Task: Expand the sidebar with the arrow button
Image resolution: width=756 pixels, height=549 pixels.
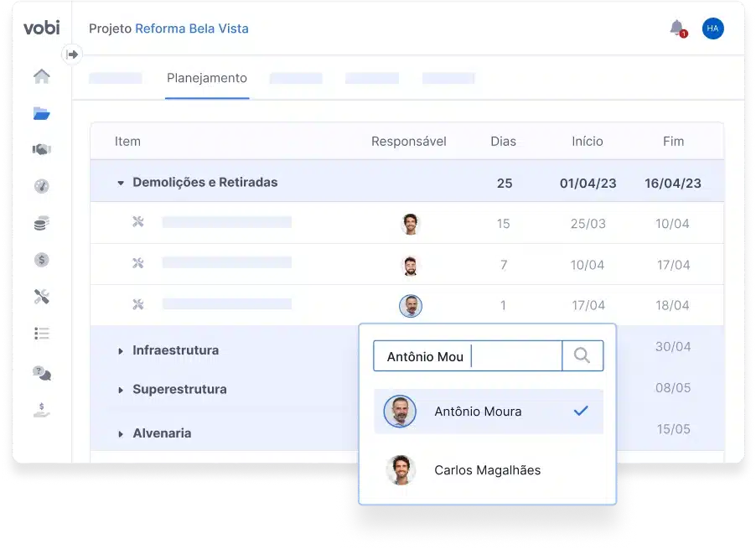Action: [x=72, y=54]
